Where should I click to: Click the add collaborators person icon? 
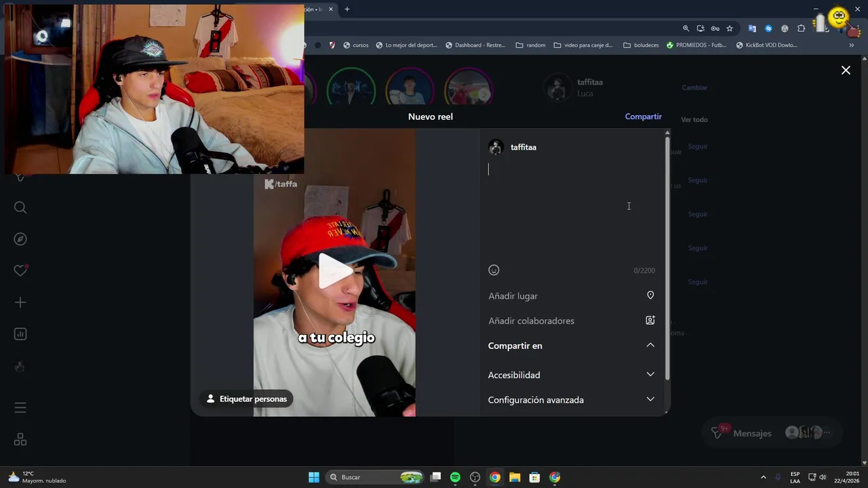tap(650, 321)
